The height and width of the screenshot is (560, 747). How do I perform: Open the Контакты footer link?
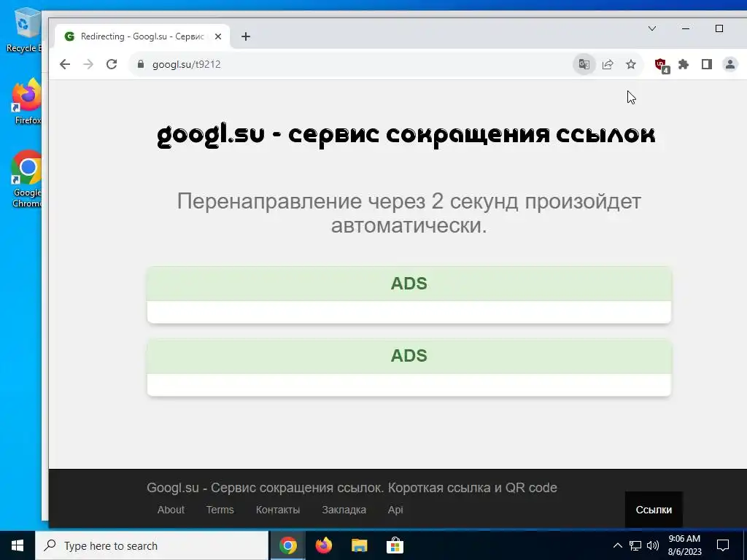(x=278, y=510)
